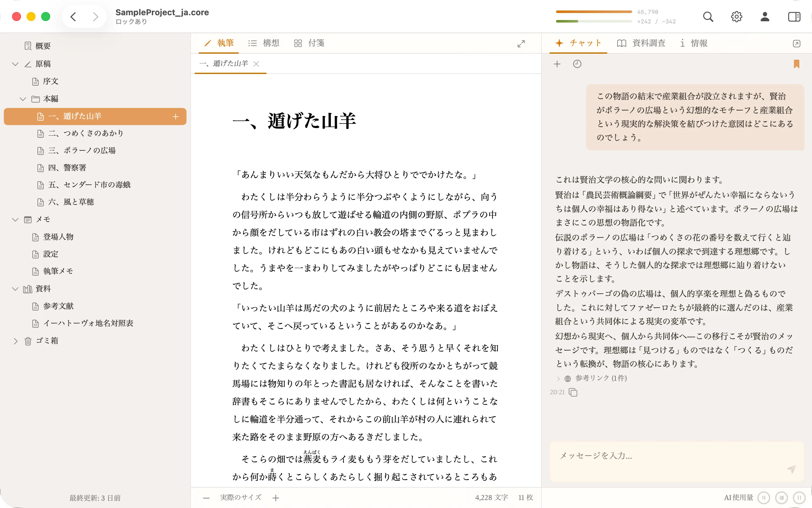This screenshot has height=508, width=812.
Task: Expand 参考リンク (1件) disclosure
Action: [558, 378]
